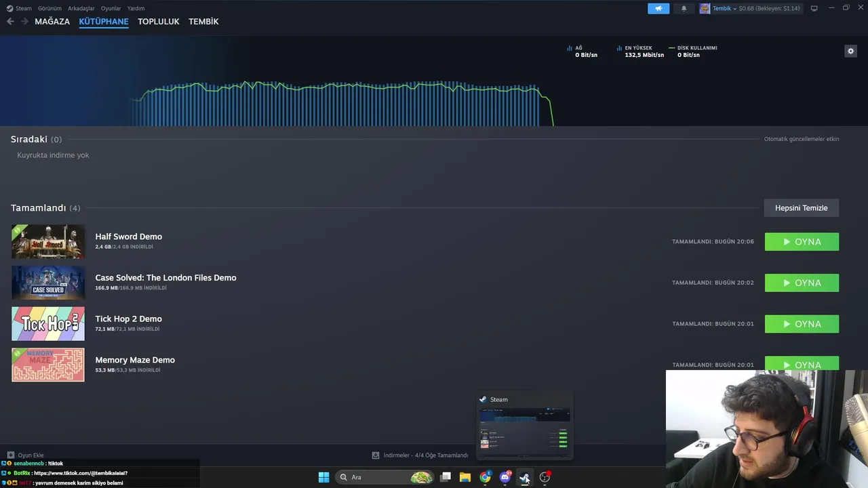Click the downloads tray icon beside İndirmeler

(376, 455)
